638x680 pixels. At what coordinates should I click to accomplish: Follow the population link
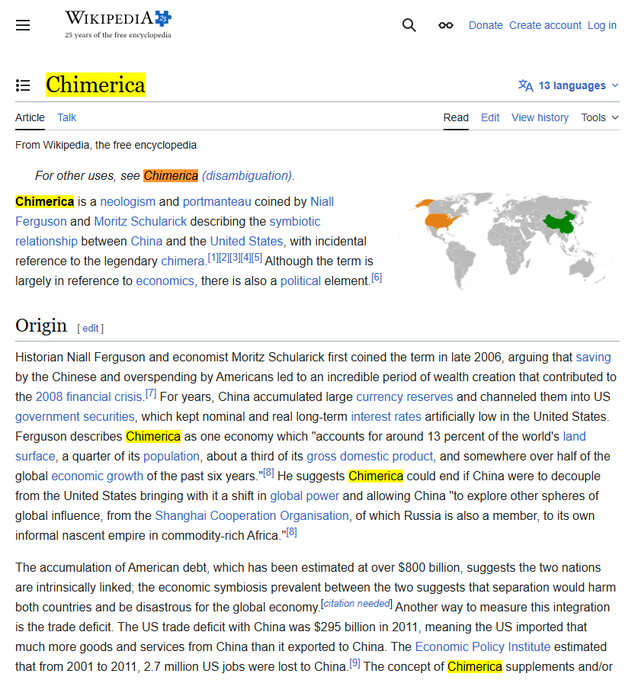(x=171, y=456)
